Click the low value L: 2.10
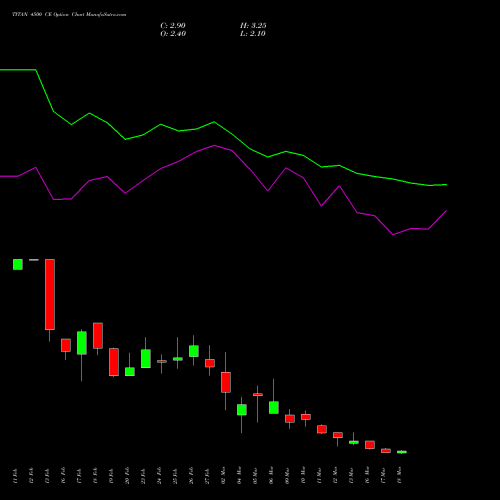This screenshot has width=500, height=500. [x=253, y=34]
